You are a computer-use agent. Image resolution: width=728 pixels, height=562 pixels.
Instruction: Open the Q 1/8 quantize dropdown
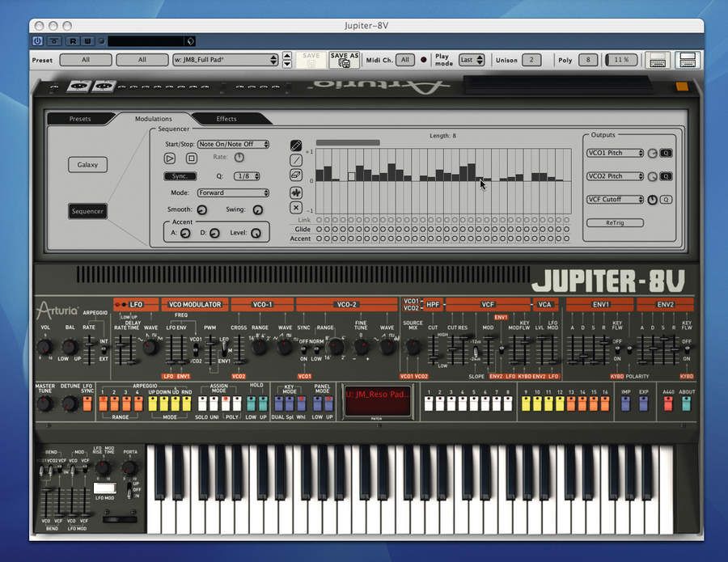(x=247, y=176)
